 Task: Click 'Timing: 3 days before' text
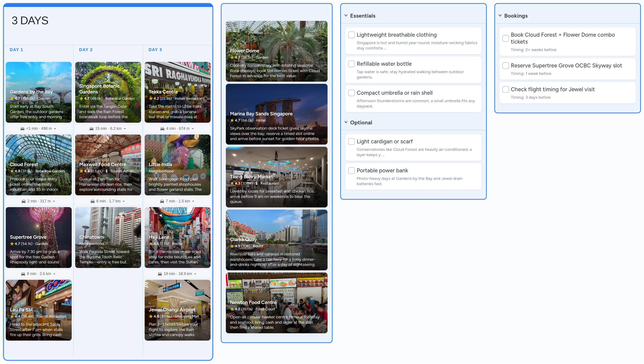tap(530, 97)
